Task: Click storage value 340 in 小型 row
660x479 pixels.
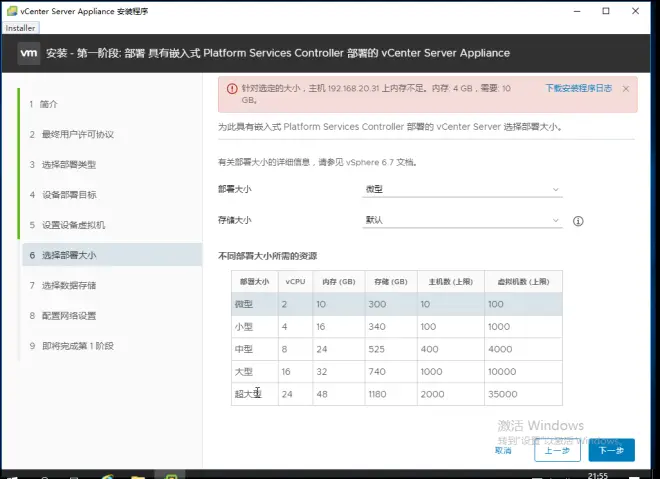Action: click(377, 327)
